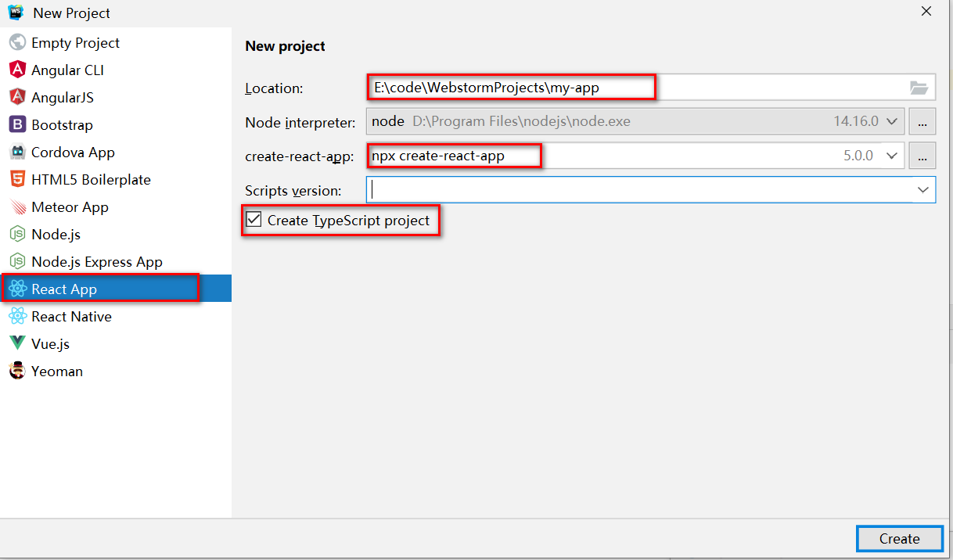Image resolution: width=953 pixels, height=560 pixels.
Task: Open Node interpreter dropdown
Action: pyautogui.click(x=893, y=121)
